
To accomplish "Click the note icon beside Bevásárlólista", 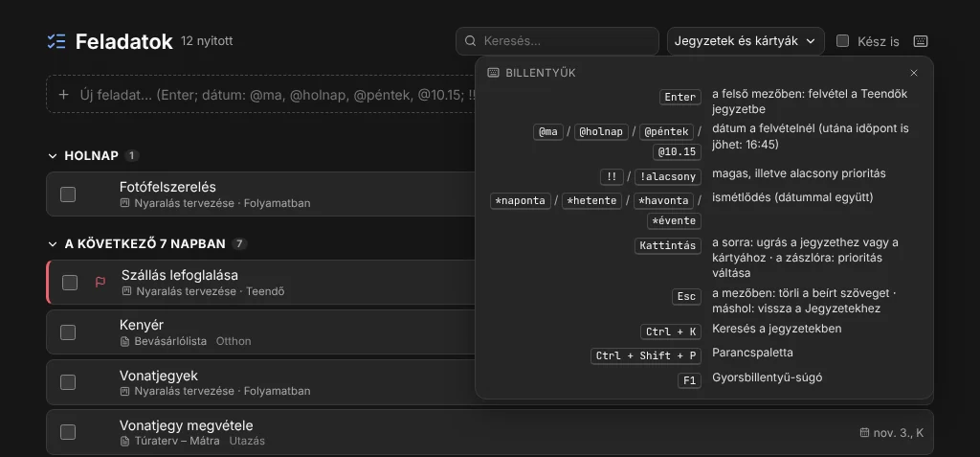I will [125, 341].
